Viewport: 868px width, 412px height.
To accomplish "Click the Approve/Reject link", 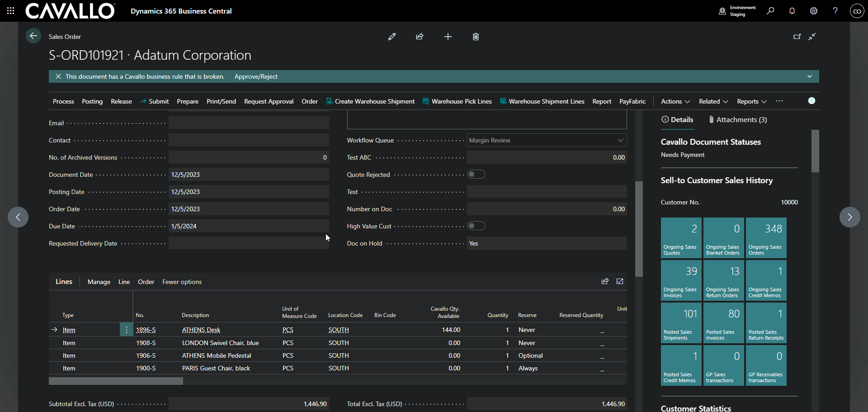I will (x=256, y=76).
